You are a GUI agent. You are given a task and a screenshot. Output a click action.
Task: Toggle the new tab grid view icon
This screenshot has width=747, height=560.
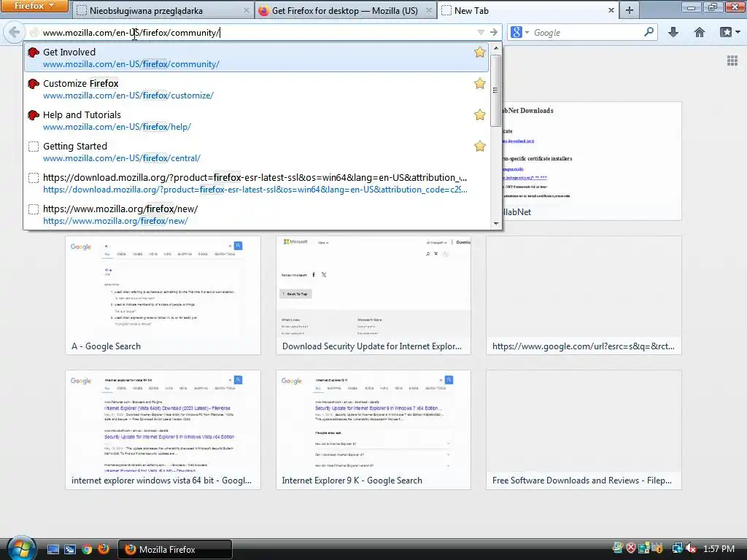(732, 61)
